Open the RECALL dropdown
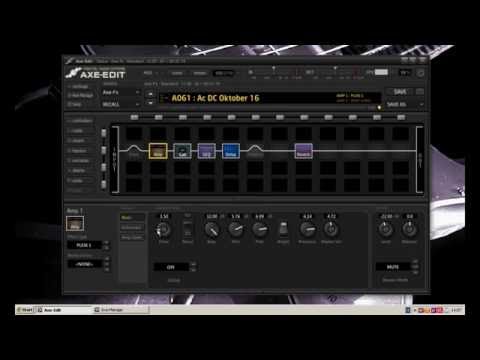The width and height of the screenshot is (480, 360). [x=121, y=104]
